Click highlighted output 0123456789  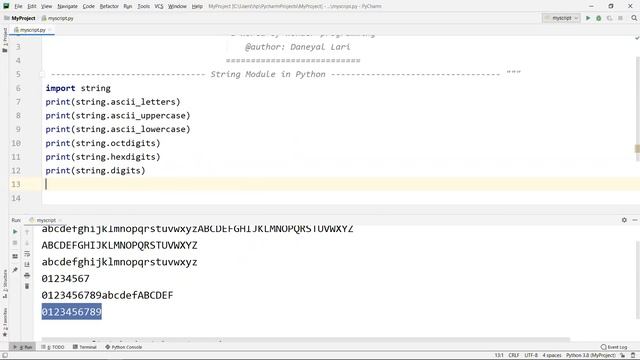click(71, 312)
